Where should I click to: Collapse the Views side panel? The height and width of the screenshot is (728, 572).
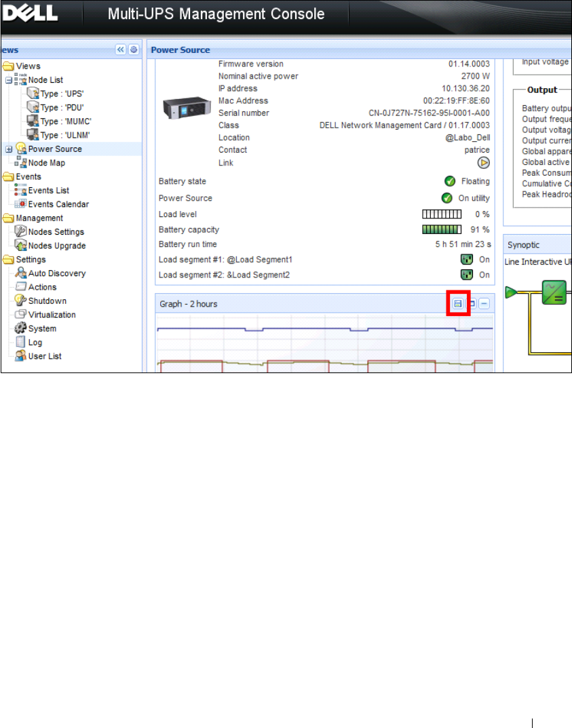(x=120, y=50)
